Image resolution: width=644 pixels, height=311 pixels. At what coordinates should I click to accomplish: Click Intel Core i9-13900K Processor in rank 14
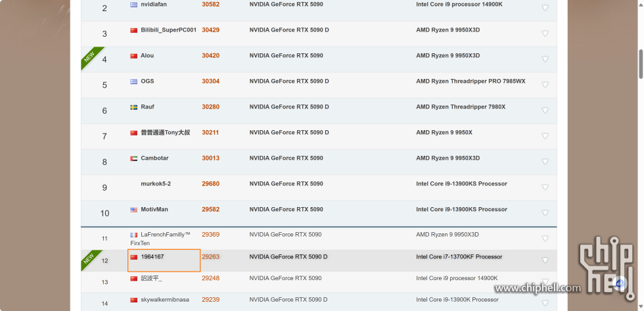coord(457,300)
